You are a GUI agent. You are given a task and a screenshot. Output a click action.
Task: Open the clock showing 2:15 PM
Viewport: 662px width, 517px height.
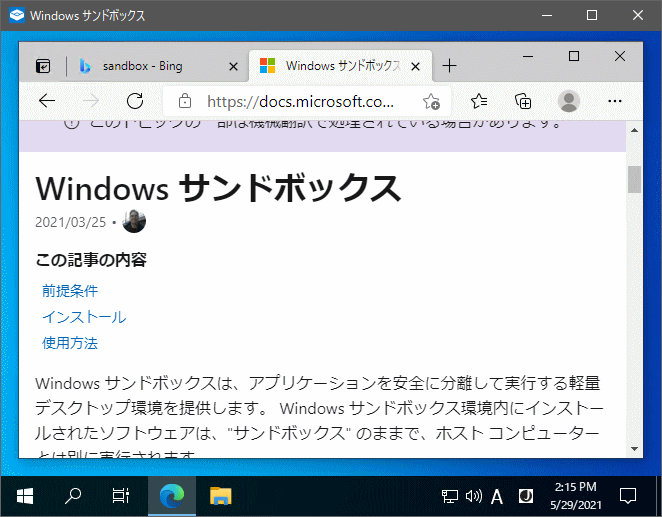(x=575, y=496)
